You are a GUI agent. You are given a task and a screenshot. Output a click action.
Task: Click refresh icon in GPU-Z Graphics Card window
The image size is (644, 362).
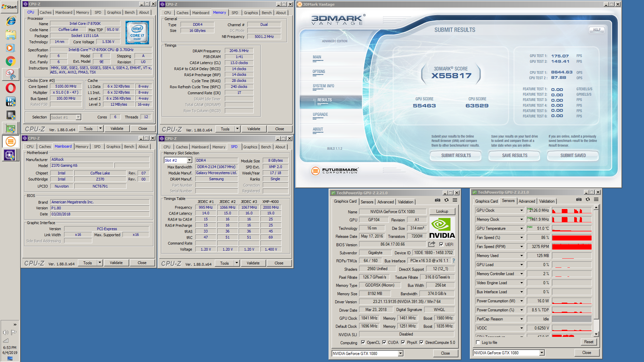coord(446,200)
